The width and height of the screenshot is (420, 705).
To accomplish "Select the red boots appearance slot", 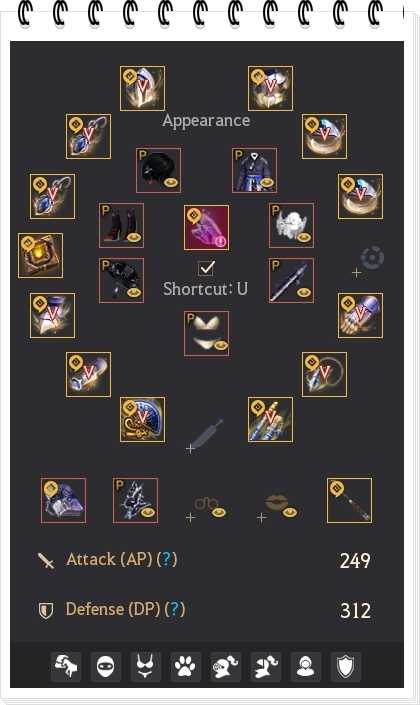I will [x=121, y=225].
